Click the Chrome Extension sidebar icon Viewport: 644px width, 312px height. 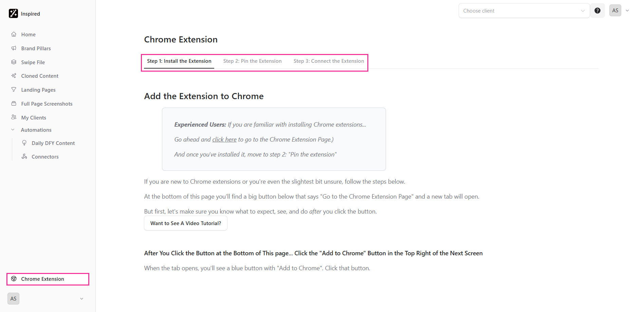coord(14,279)
